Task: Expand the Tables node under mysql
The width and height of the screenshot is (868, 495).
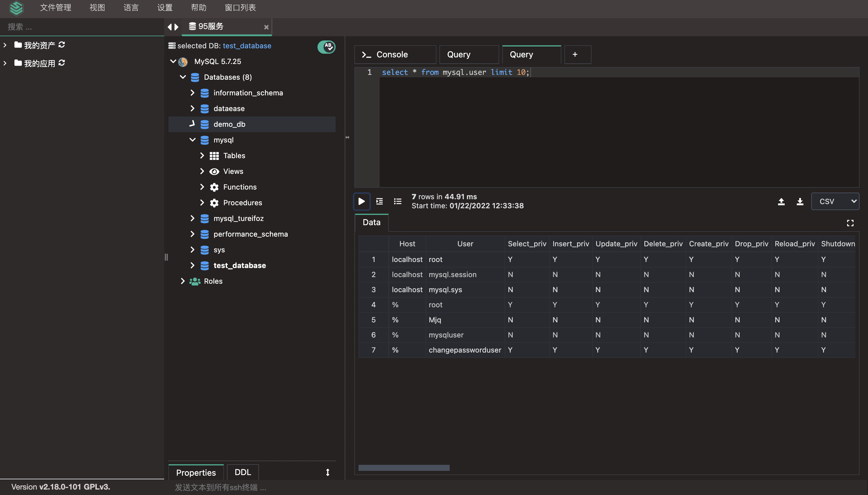Action: point(202,155)
